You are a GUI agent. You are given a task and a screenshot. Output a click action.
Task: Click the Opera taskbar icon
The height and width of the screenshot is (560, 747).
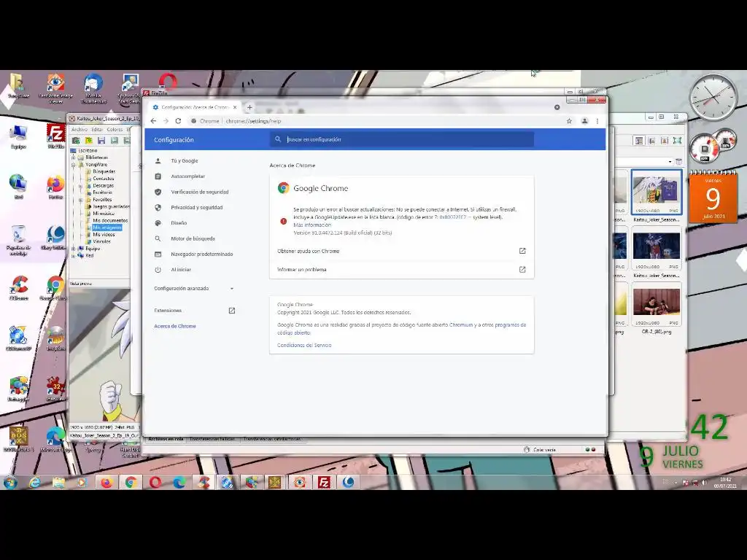[x=155, y=483]
